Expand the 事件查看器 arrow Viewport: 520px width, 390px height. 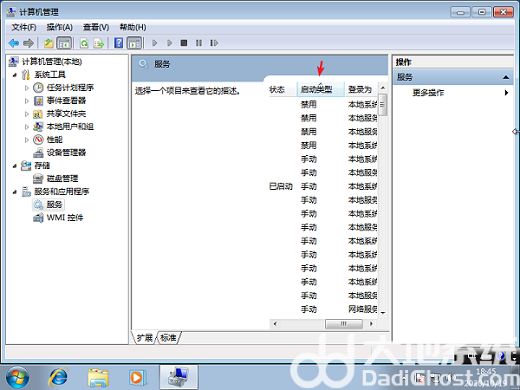27,101
